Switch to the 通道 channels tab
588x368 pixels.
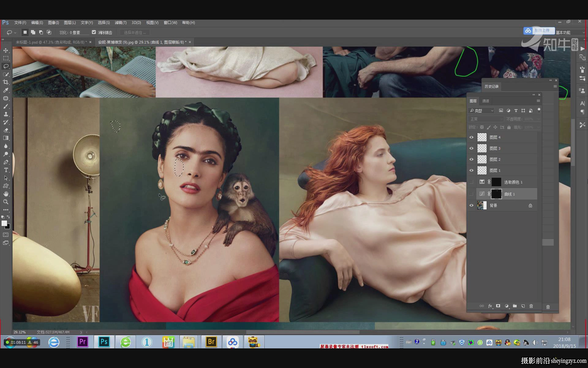[x=486, y=101]
